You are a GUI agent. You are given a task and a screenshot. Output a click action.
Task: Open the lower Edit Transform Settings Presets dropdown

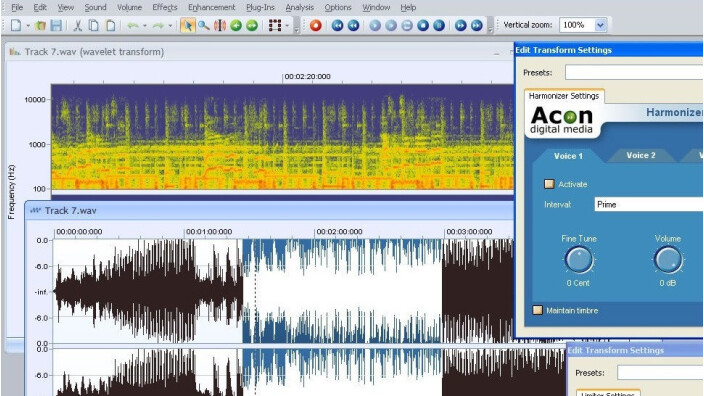tap(660, 372)
